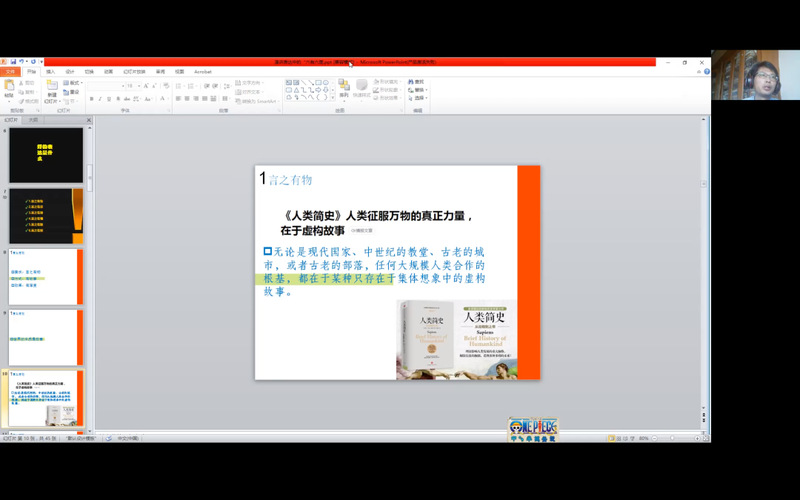Open the font size dropdown

(x=139, y=86)
